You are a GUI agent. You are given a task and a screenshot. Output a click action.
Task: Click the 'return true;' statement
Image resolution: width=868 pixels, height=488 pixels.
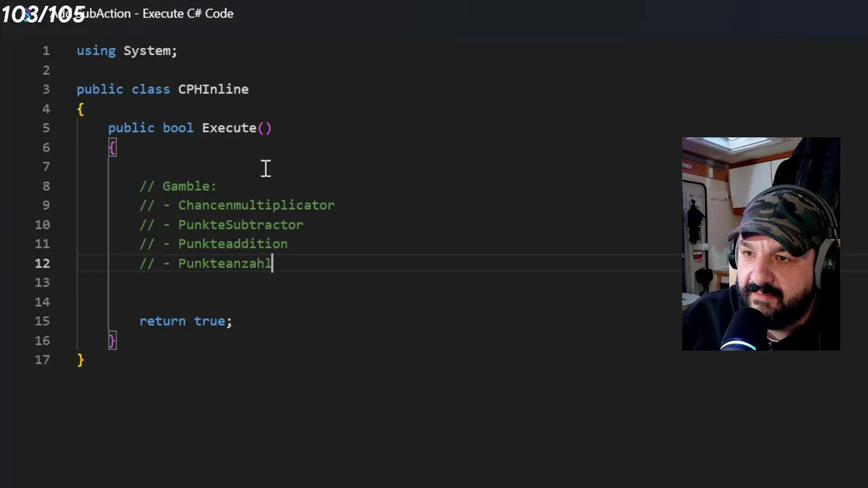pyautogui.click(x=186, y=321)
